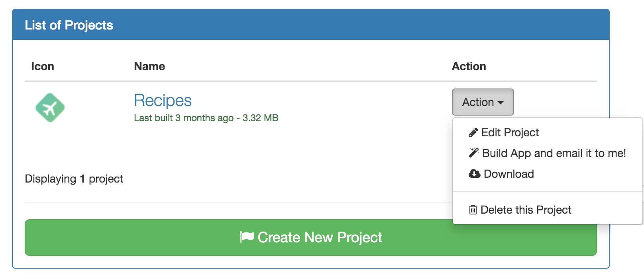Viewport: 644px width, 279px height.
Task: Click the Action column header label
Action: (x=469, y=66)
